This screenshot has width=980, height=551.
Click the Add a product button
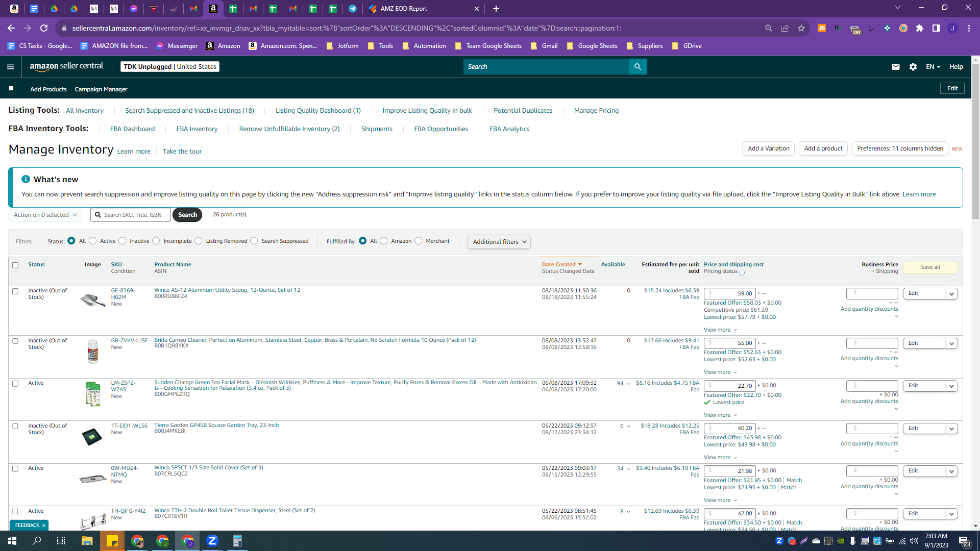pos(823,148)
